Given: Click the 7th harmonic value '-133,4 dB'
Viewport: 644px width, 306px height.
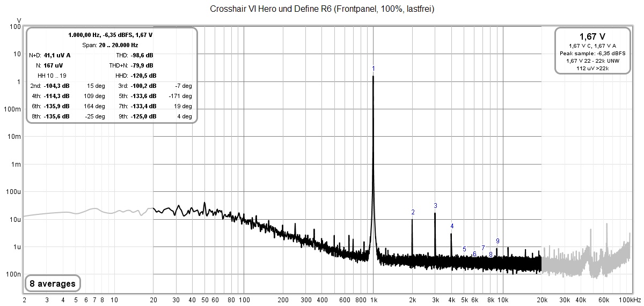Looking at the screenshot, I should [x=143, y=106].
